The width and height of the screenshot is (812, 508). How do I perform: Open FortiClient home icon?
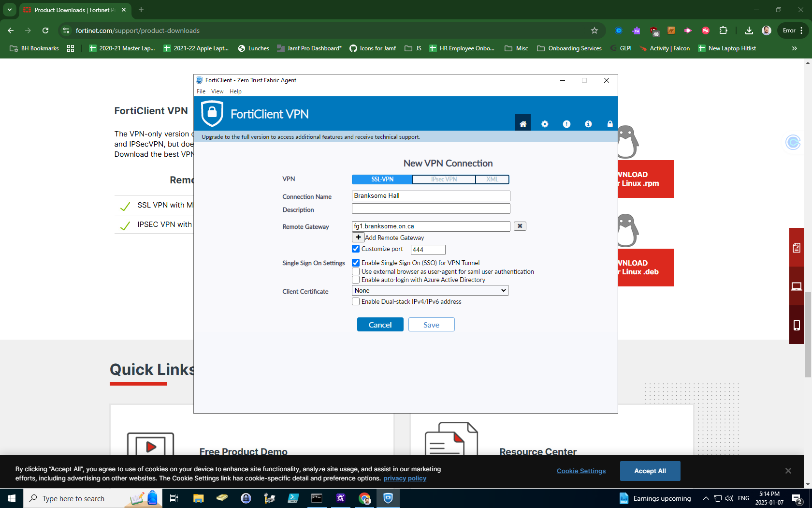click(x=522, y=124)
